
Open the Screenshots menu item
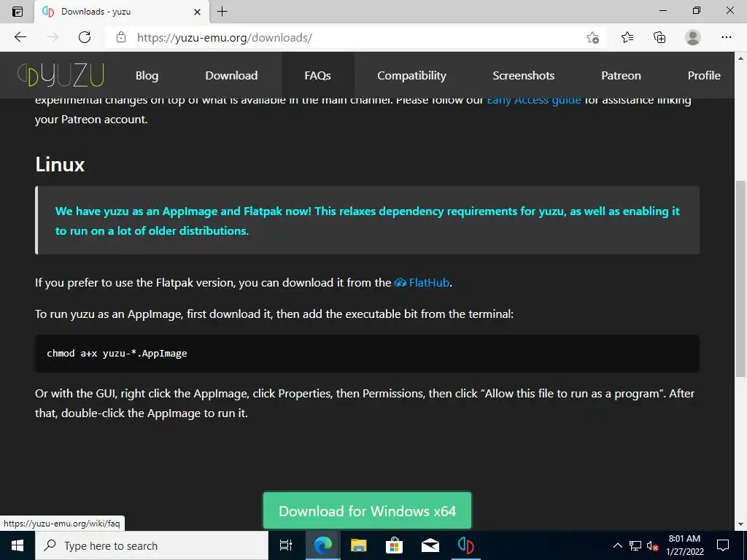coord(524,75)
